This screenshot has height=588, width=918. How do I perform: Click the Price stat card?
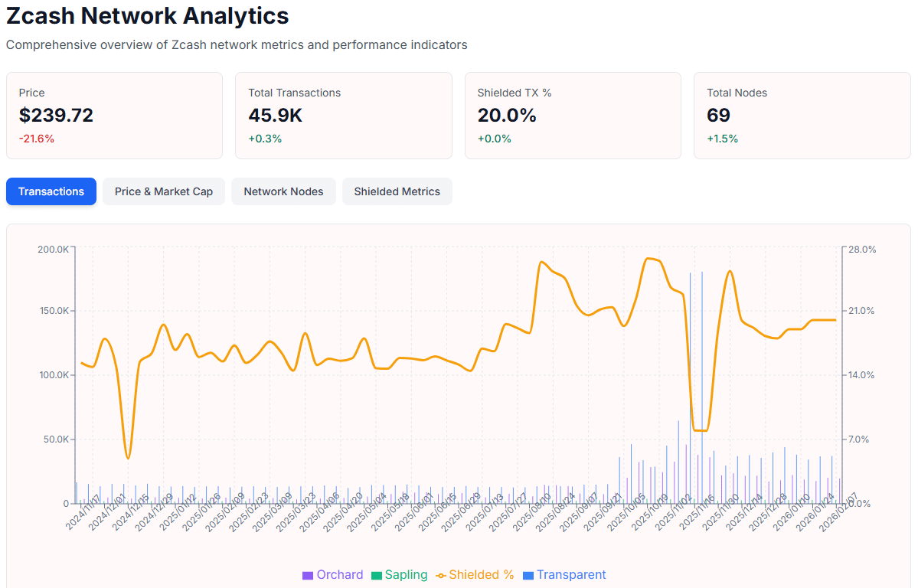coord(114,115)
